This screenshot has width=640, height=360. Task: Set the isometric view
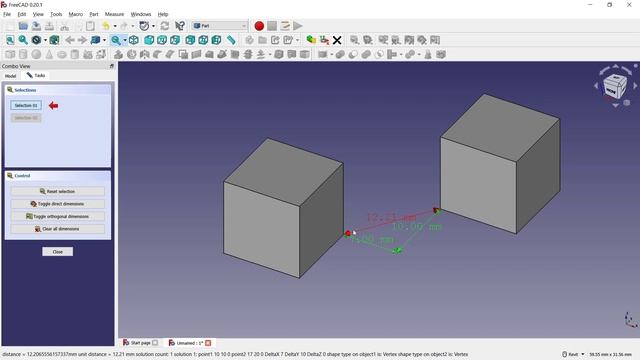[133, 40]
